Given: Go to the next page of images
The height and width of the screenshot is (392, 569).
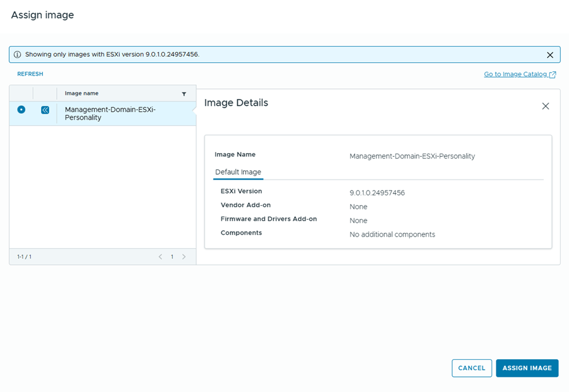Looking at the screenshot, I should 184,257.
